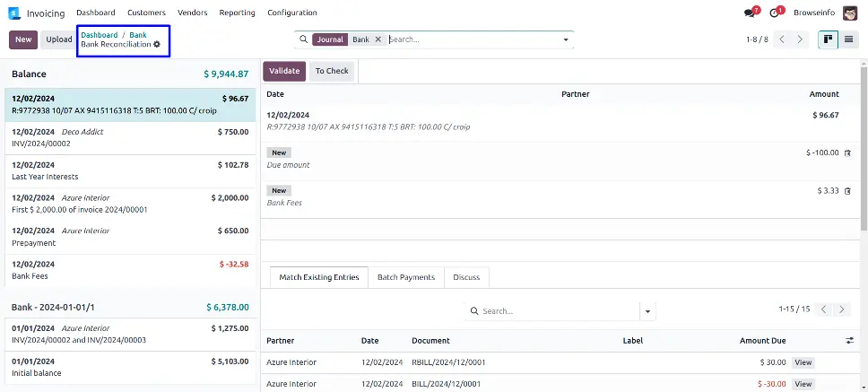Open the Reporting menu
Viewport: 868px width, 392px height.
coord(237,13)
